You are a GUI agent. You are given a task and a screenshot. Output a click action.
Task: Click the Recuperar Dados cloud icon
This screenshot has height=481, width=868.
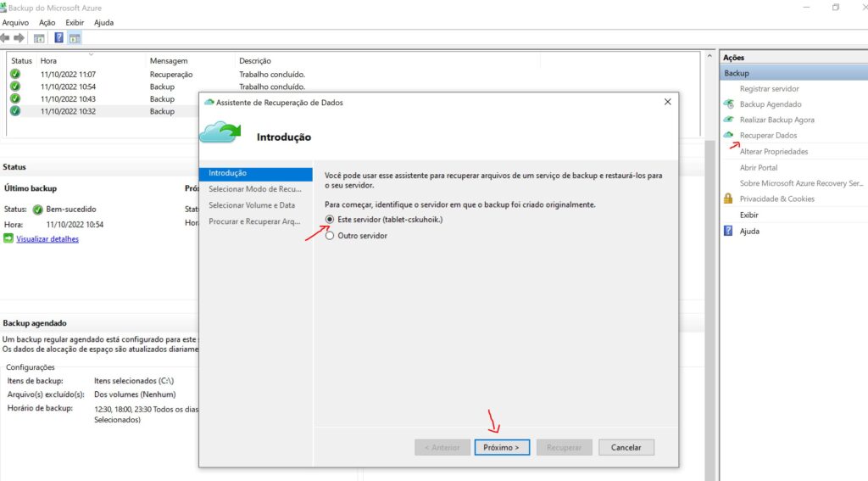tap(729, 135)
